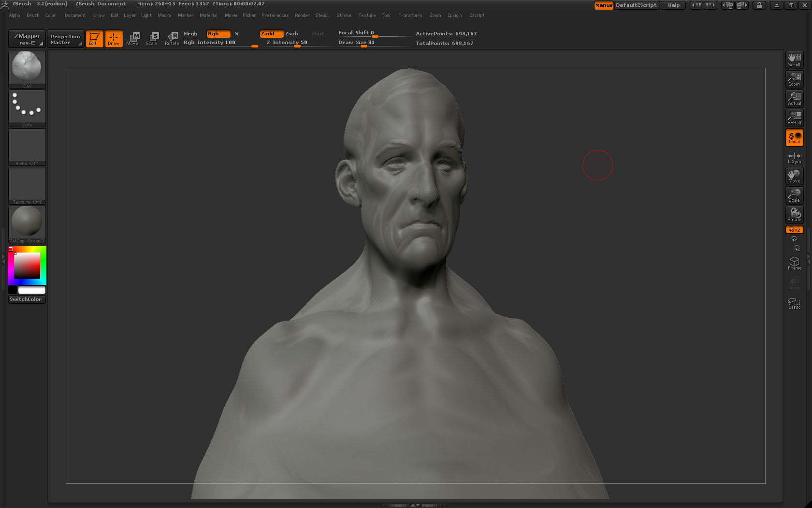The height and width of the screenshot is (508, 812).
Task: Open the Transform menu
Action: pyautogui.click(x=410, y=15)
